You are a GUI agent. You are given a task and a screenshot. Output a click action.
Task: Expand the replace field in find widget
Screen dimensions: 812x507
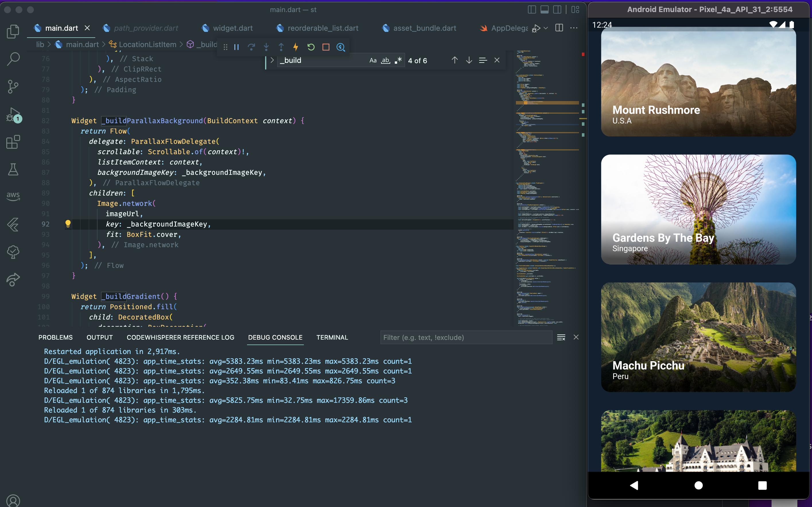click(x=272, y=60)
